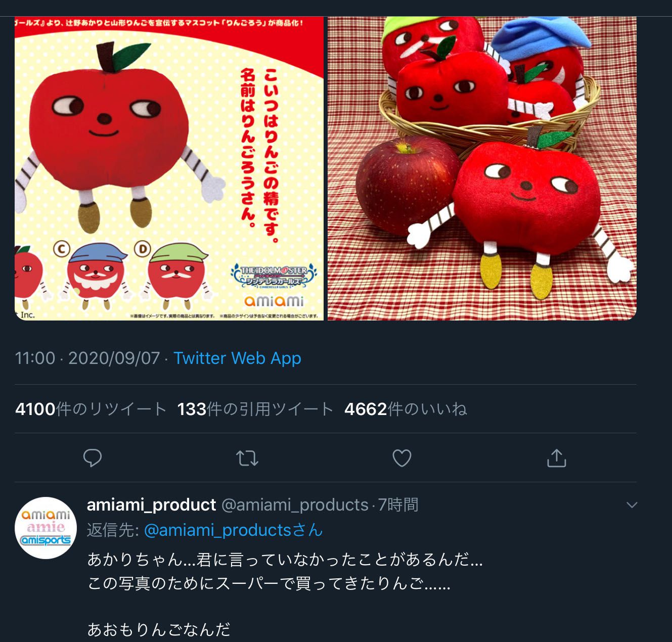Image resolution: width=672 pixels, height=642 pixels.
Task: View the 4662 likes list
Action: coord(406,409)
